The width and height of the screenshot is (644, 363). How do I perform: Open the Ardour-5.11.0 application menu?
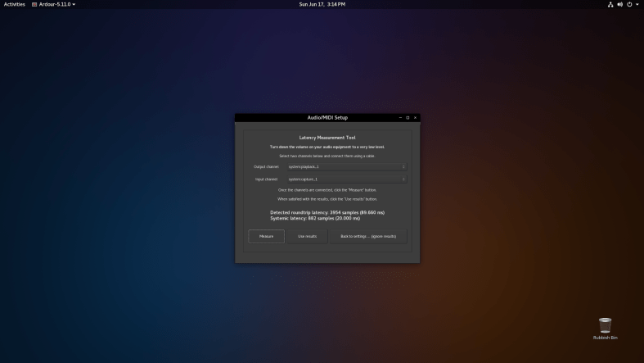tap(53, 4)
